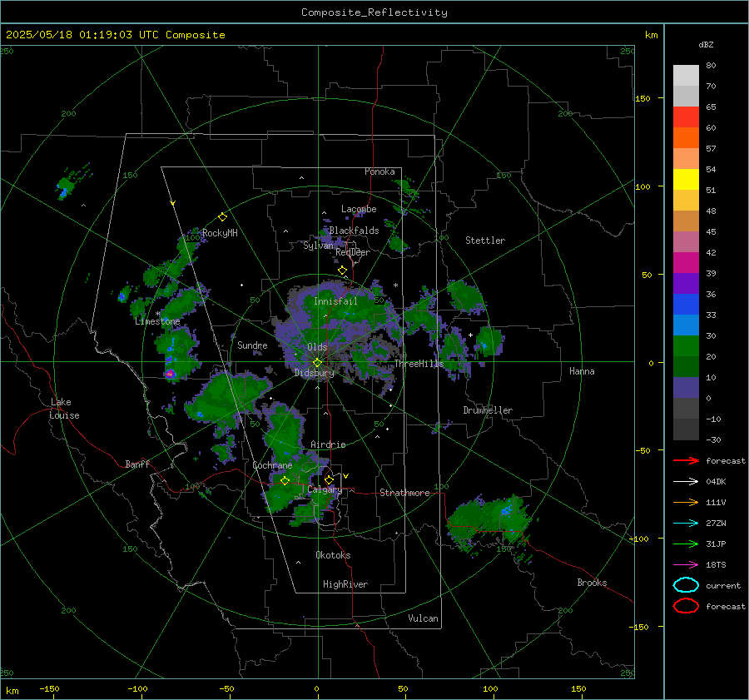Viewport: 749px width, 700px height.
Task: Click the Calgary city label
Action: point(325,489)
